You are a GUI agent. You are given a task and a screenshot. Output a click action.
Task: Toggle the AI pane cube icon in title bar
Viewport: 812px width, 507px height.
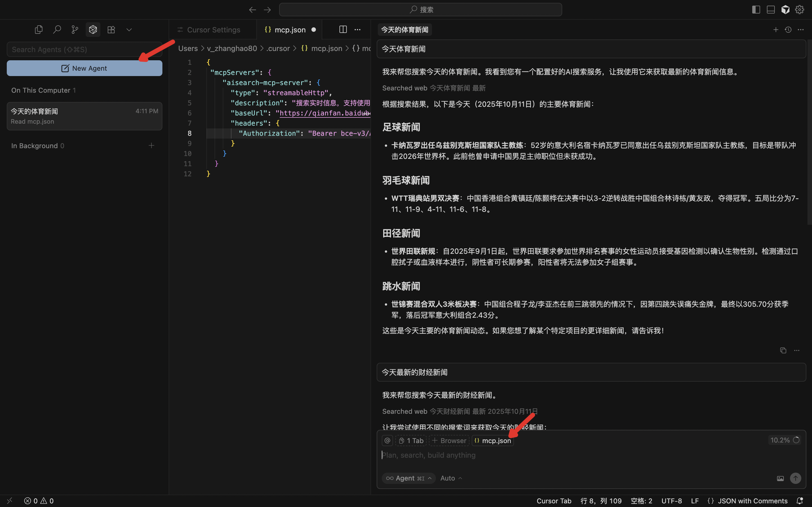tap(785, 9)
